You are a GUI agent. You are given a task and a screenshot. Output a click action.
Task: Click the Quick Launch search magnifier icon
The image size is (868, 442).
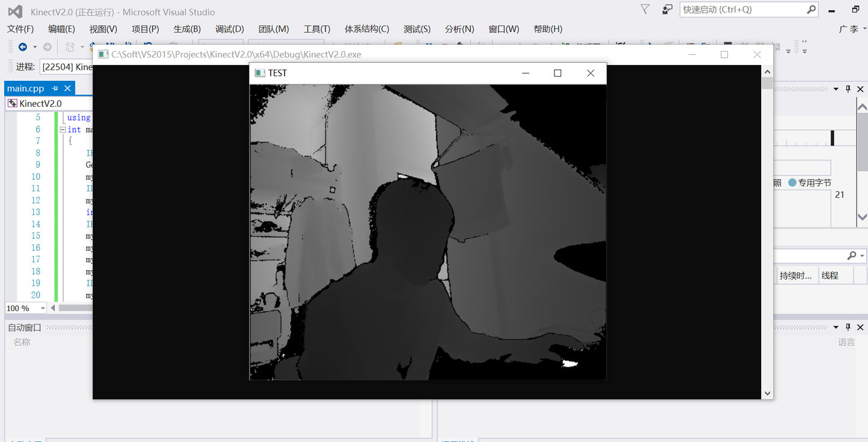click(811, 10)
